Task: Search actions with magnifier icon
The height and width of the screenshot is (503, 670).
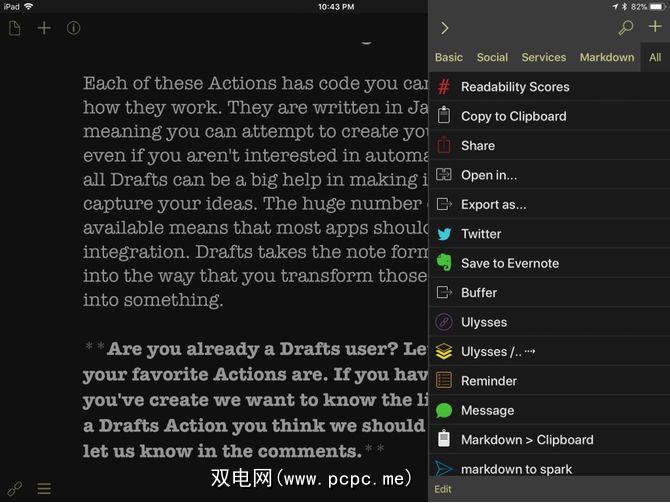Action: point(626,28)
